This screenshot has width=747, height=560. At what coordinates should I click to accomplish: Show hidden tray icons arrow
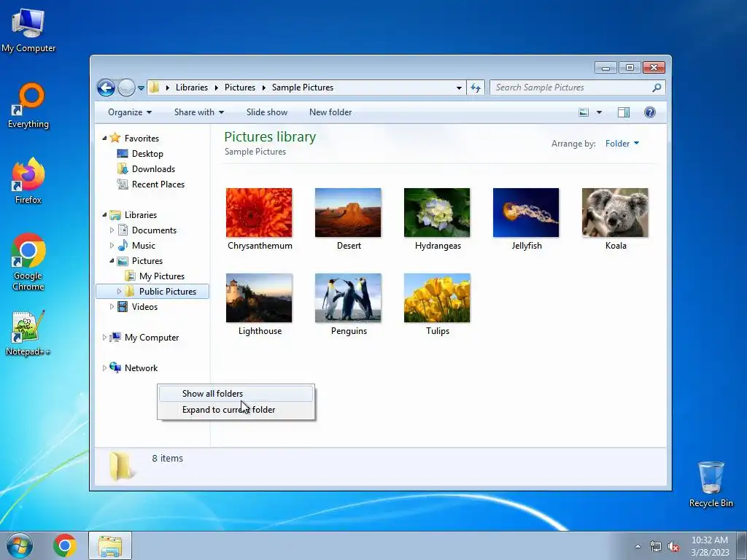click(638, 546)
